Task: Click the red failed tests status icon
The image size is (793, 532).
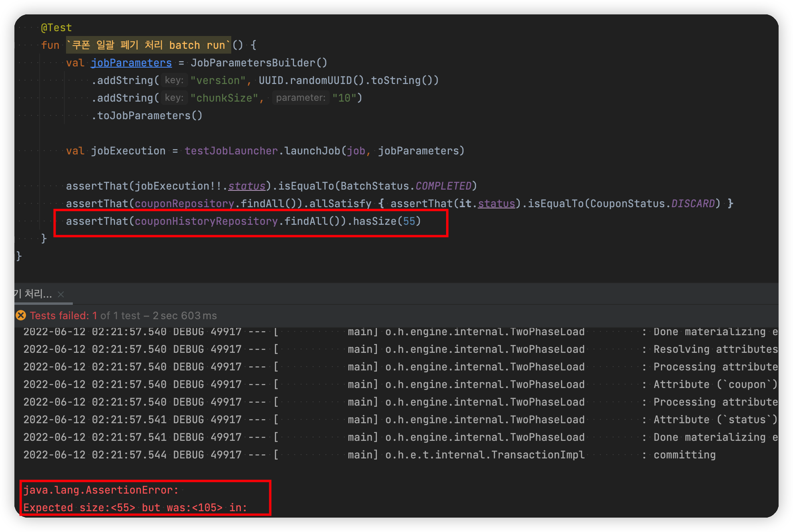Action: click(21, 316)
